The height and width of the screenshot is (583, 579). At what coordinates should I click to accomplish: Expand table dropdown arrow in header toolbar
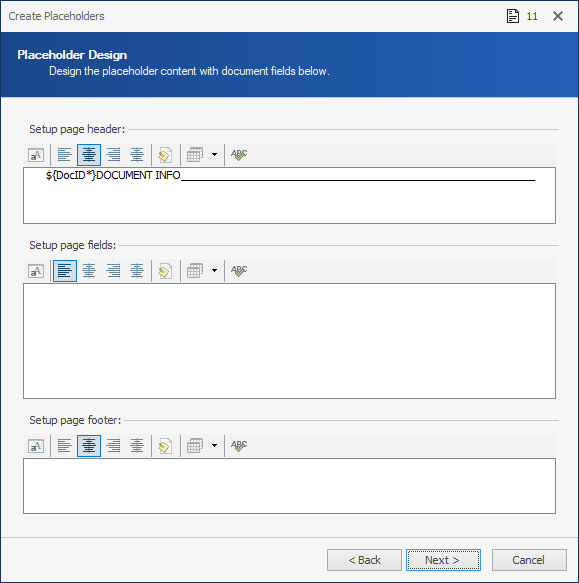[215, 155]
